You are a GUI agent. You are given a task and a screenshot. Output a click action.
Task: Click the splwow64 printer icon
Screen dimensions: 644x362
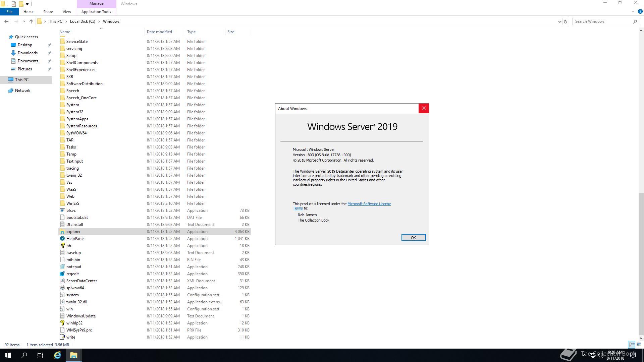(x=62, y=288)
